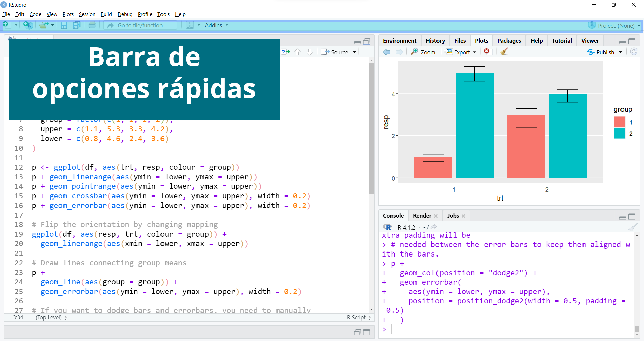Refresh the current plot
The height and width of the screenshot is (341, 644).
[634, 52]
